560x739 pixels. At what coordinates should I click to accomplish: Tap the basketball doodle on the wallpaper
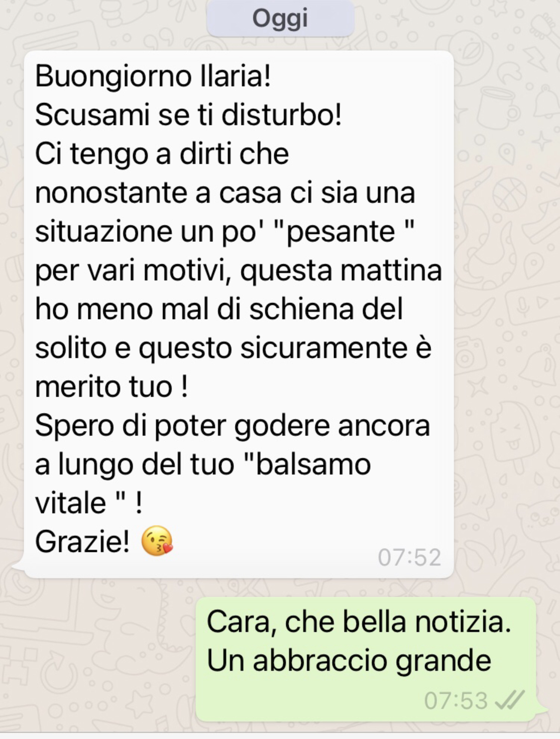click(x=509, y=195)
